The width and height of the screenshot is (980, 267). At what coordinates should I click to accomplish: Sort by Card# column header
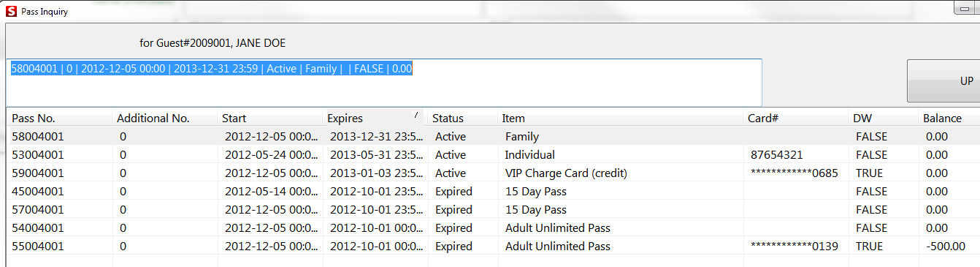pyautogui.click(x=796, y=118)
